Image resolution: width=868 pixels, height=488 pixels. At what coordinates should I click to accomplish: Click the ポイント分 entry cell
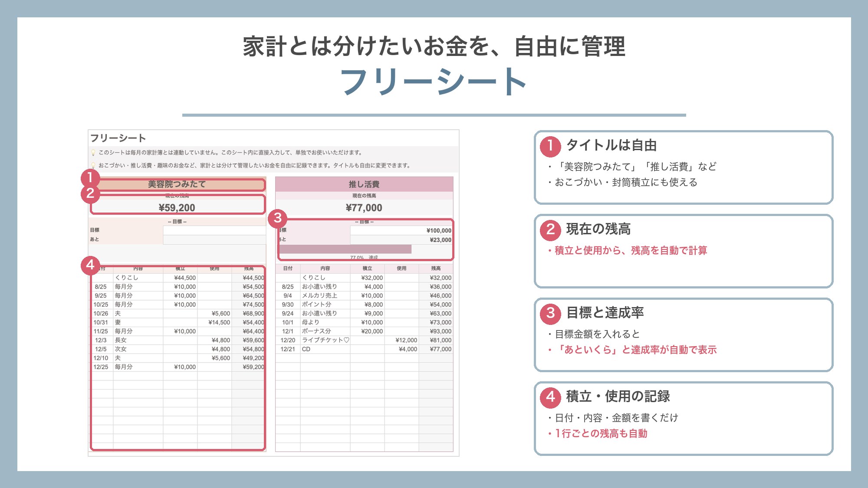[325, 305]
